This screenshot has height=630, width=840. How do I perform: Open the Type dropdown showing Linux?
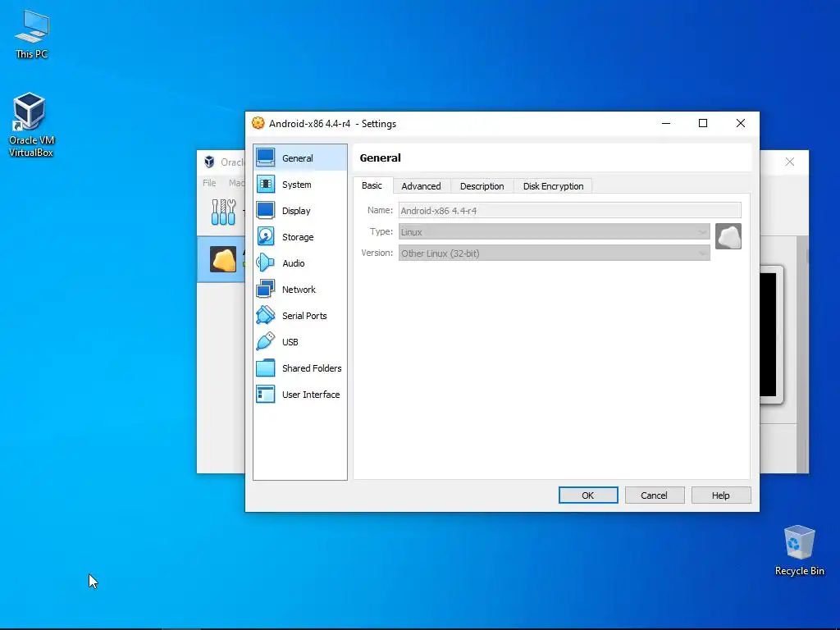555,232
